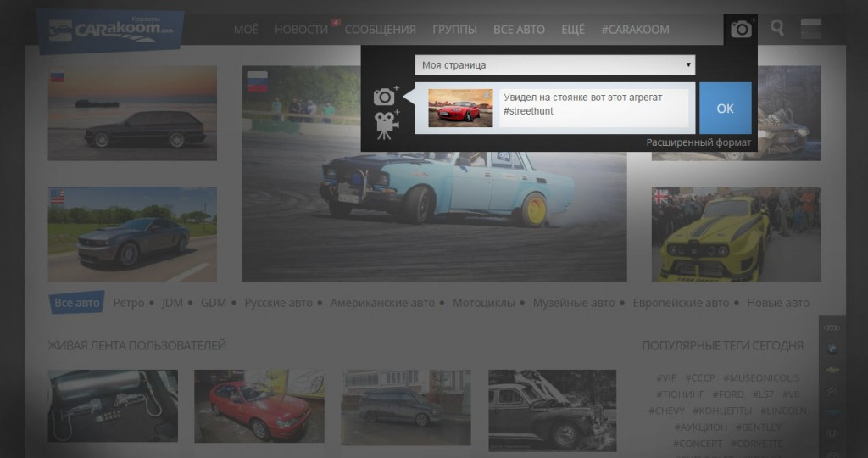Image resolution: width=868 pixels, height=458 pixels.
Task: Expand the ЕЩЁ menu
Action: [x=573, y=30]
